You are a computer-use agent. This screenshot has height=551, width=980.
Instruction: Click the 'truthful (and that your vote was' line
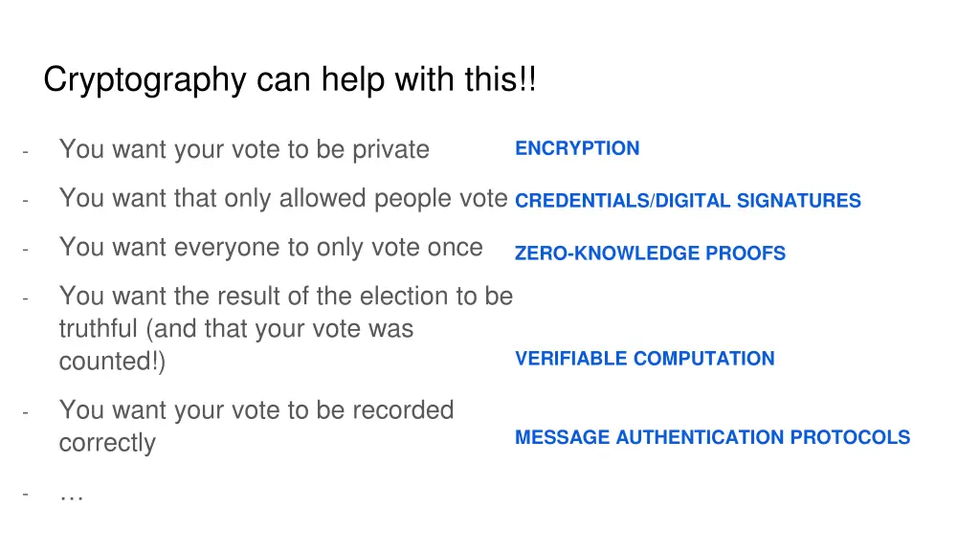[x=236, y=329]
